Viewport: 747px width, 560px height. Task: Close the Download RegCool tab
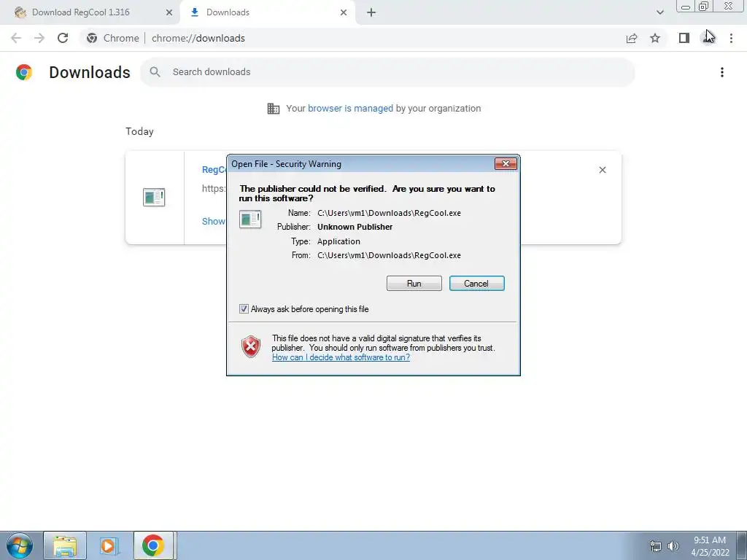point(169,12)
